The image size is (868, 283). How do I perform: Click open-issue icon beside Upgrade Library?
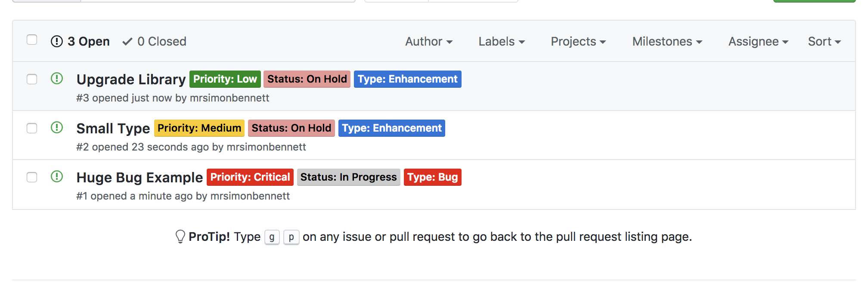[x=57, y=79]
